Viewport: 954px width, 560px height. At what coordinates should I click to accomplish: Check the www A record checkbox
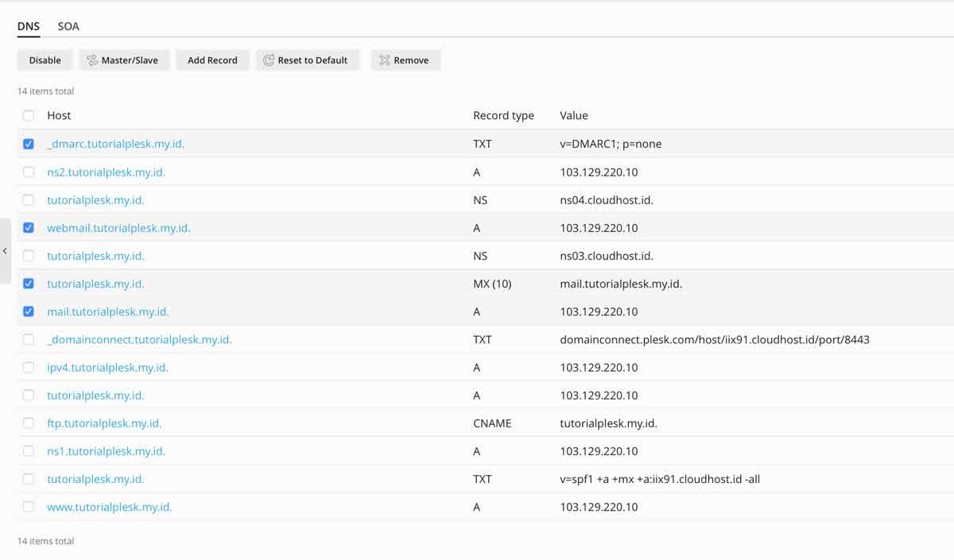coord(29,507)
